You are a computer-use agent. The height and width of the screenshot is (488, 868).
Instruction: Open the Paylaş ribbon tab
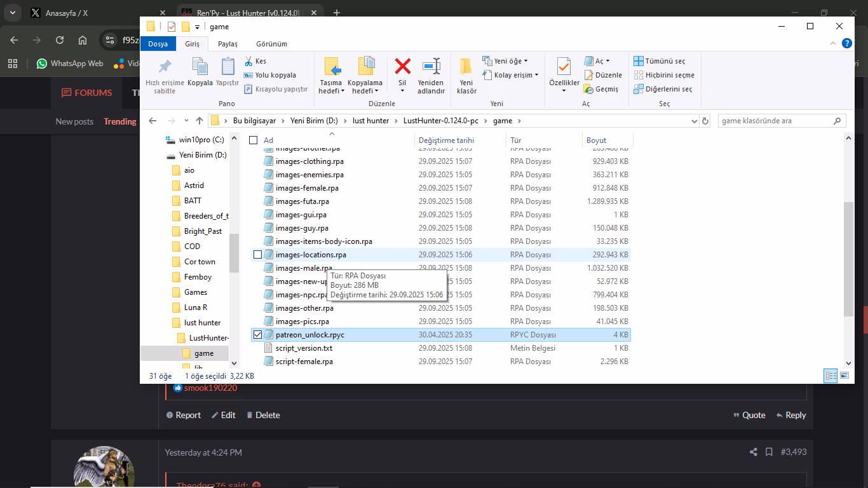(227, 44)
